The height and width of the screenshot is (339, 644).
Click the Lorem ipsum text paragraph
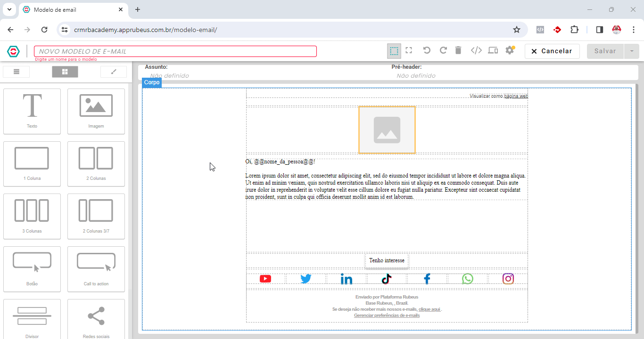pos(386,186)
